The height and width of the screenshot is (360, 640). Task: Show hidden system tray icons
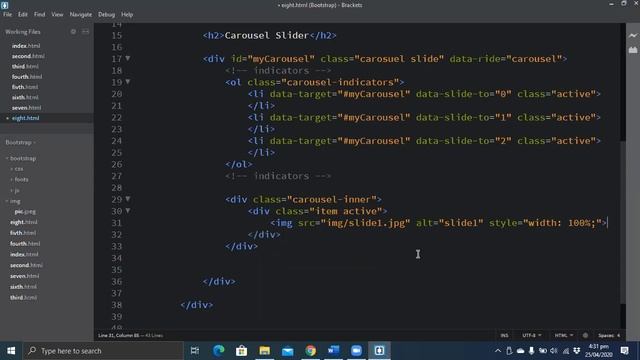point(498,351)
